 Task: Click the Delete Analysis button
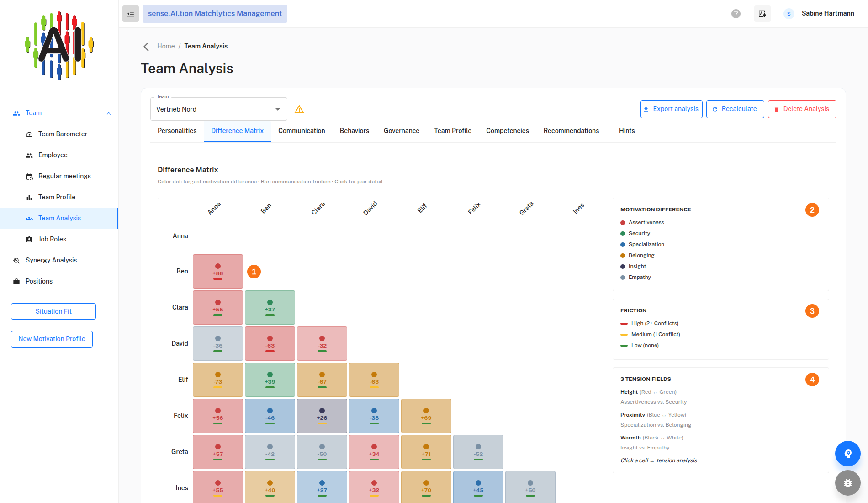pos(802,109)
